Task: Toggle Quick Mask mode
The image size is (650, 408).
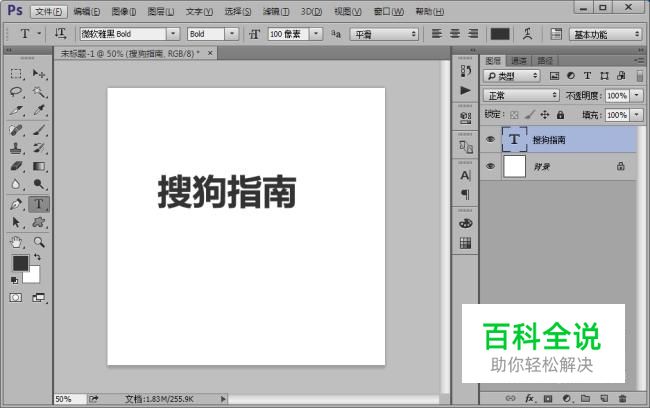Action: click(16, 298)
